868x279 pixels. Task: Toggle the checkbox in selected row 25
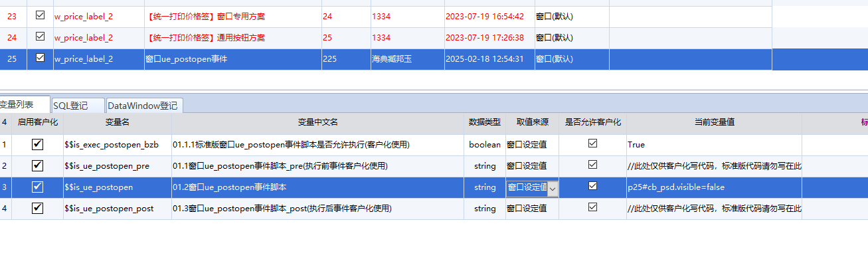click(x=40, y=58)
